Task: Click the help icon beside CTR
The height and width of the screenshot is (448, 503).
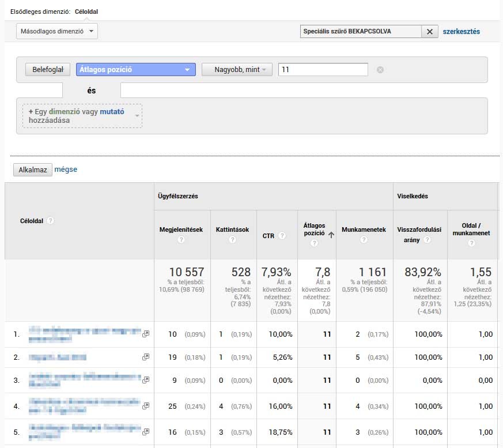Action: coord(282,235)
